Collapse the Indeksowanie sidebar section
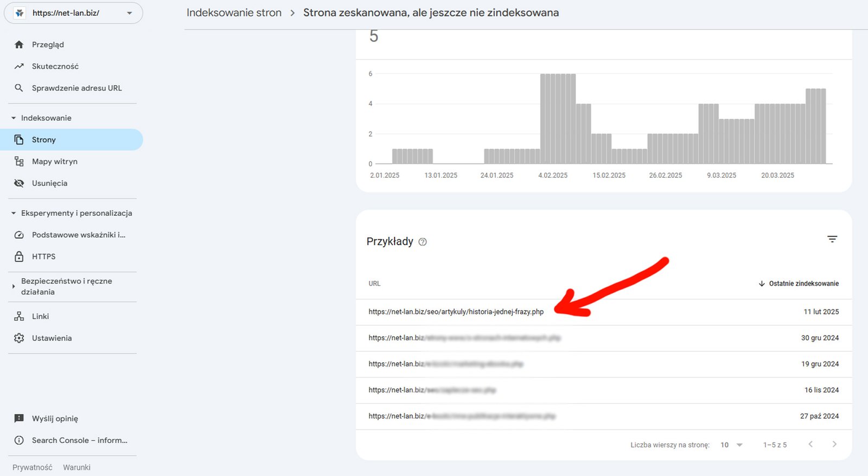Viewport: 868px width, 476px height. pos(14,118)
